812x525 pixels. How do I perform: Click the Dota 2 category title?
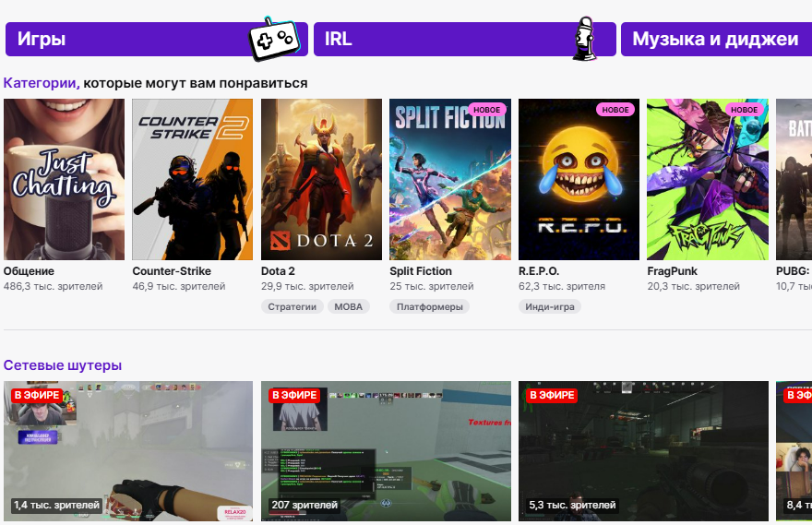point(278,270)
